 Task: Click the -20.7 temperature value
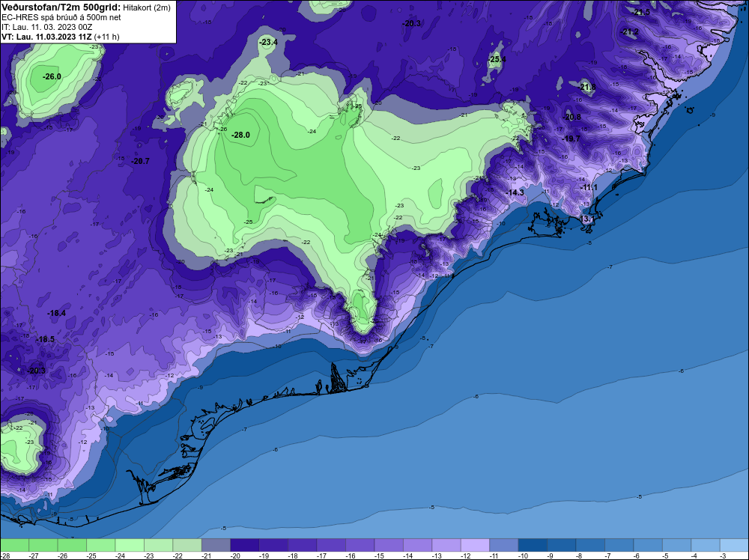(x=140, y=162)
